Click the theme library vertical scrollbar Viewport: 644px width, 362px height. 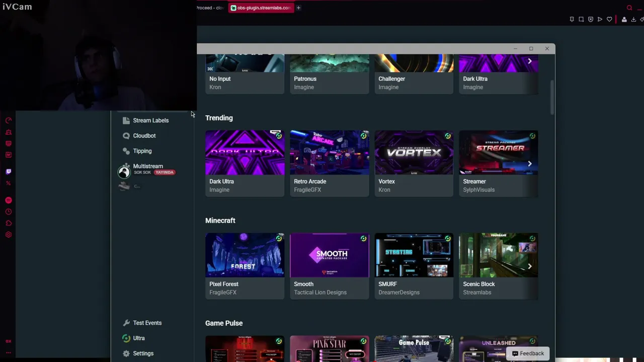552,97
